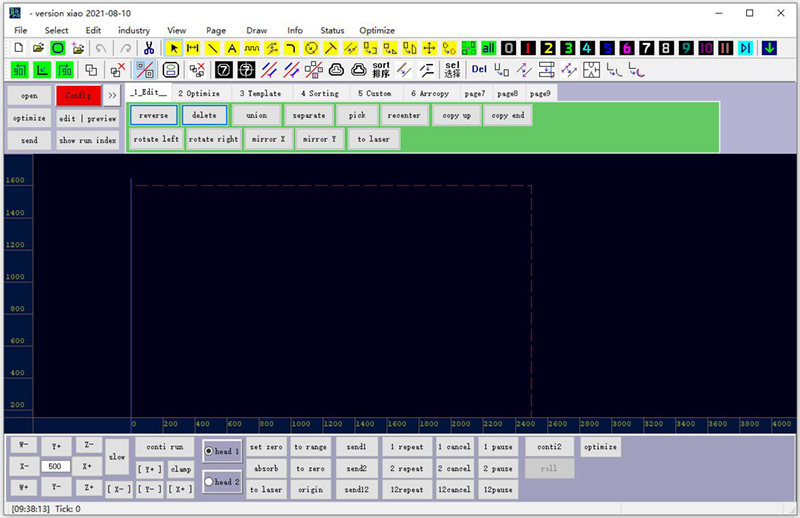Click the 'slow' speed button
Viewport: 800px width, 518px height.
click(117, 457)
